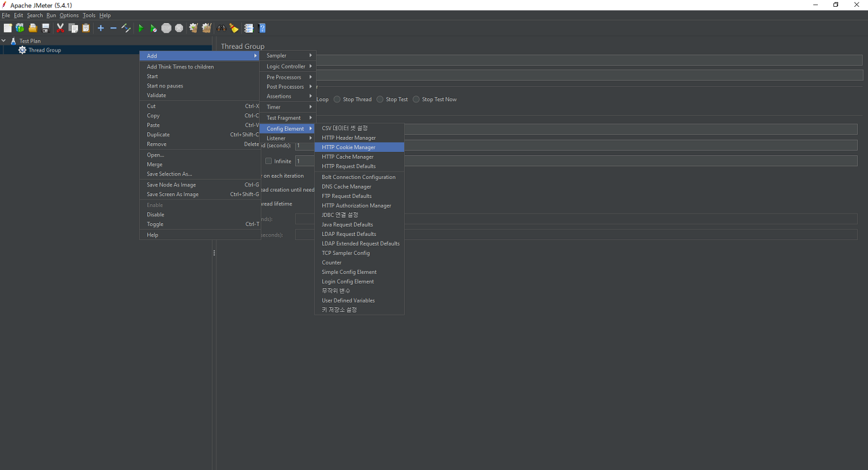Select the Stop Thread radio button
The image size is (868, 470).
point(337,99)
